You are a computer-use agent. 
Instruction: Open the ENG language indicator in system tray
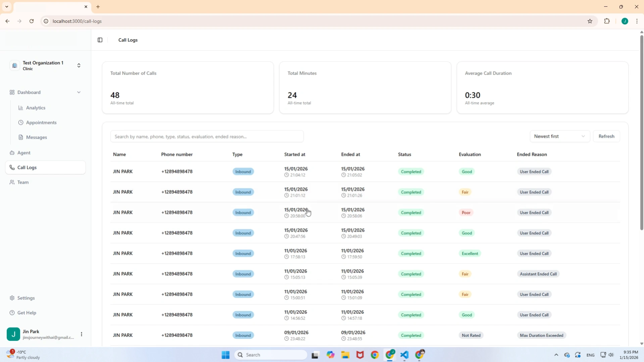click(590, 355)
